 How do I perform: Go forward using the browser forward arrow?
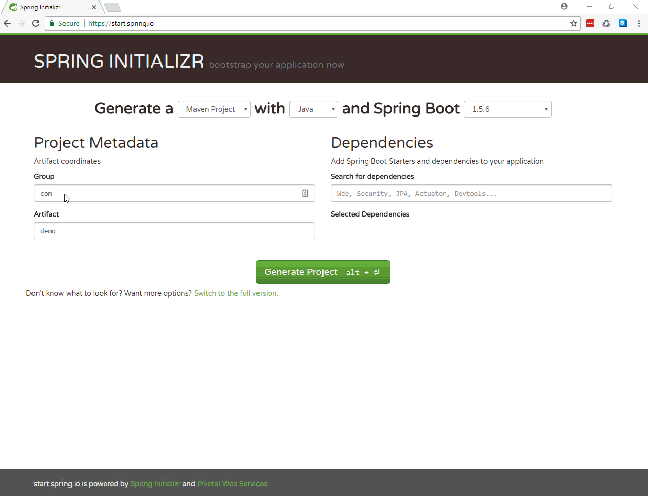click(x=21, y=24)
